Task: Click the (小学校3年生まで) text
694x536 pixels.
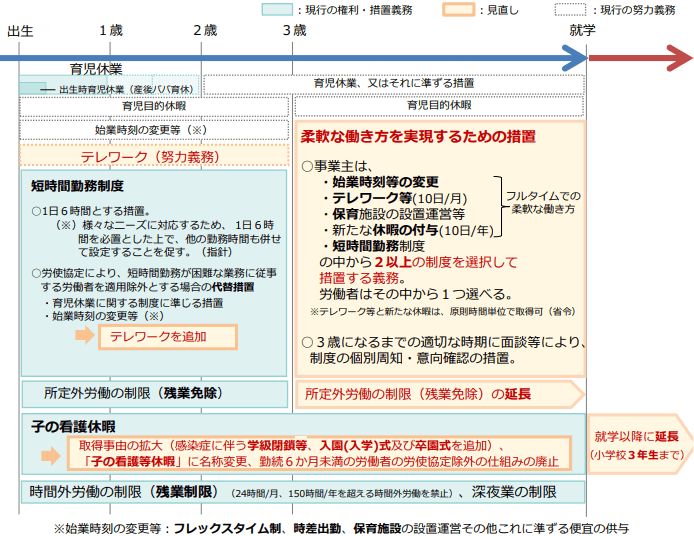Action: [637, 455]
